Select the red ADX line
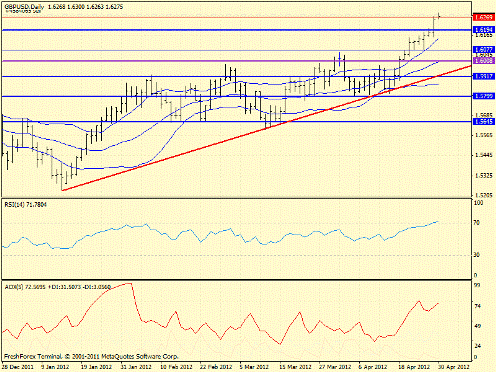The width and height of the screenshot is (496, 372). coord(220,313)
